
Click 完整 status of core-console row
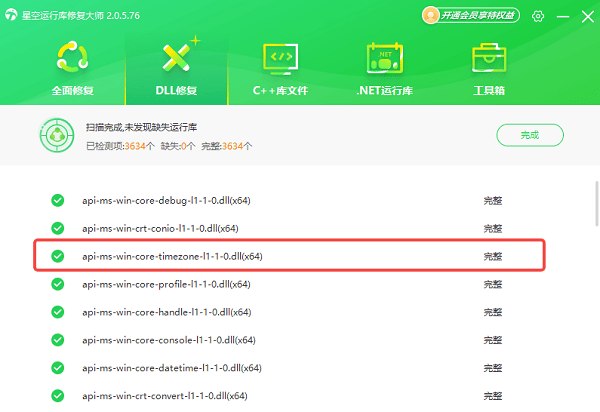point(492,340)
